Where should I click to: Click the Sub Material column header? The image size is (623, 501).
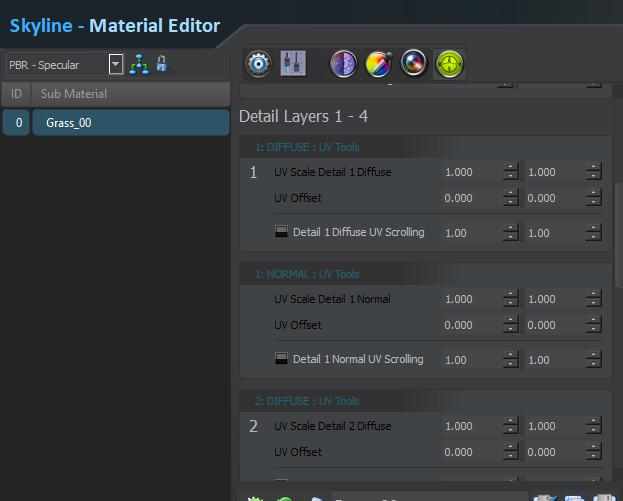[x=131, y=94]
